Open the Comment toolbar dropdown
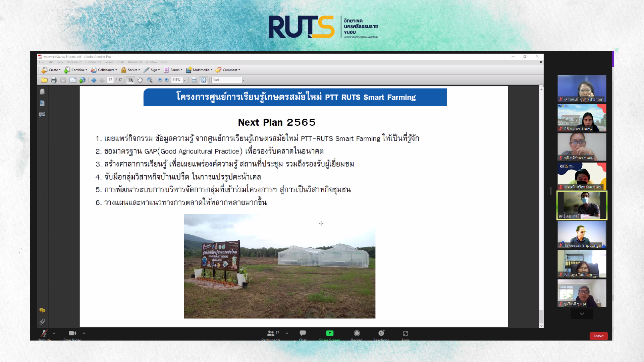Screen dimensions: 644x362 pos(228,70)
